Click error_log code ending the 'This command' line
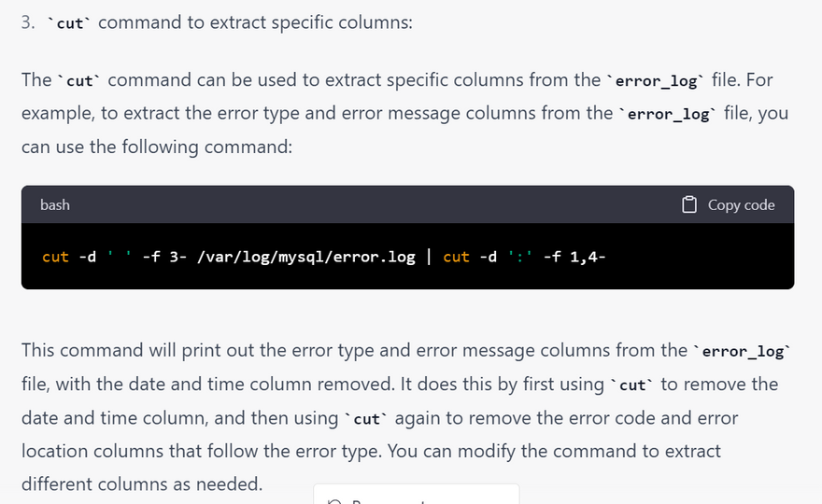This screenshot has width=822, height=504. point(744,351)
